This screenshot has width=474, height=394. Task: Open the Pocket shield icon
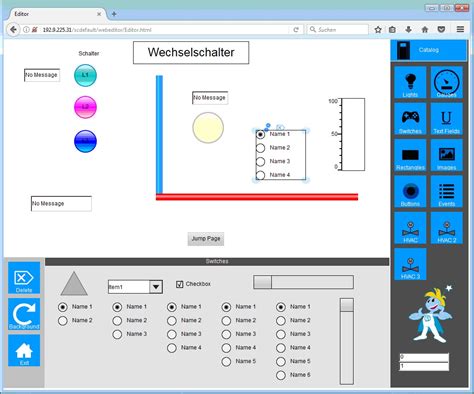(x=441, y=30)
